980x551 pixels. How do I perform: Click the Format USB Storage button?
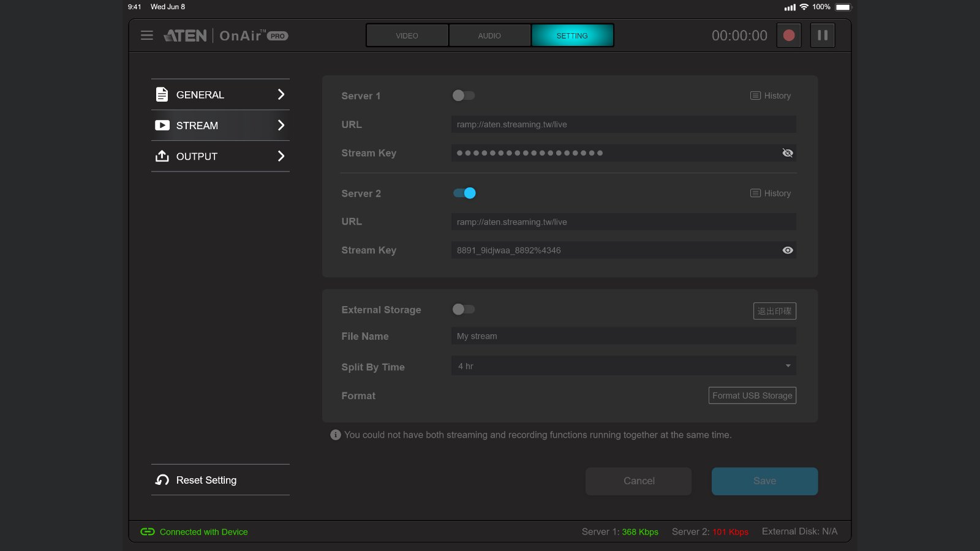(x=752, y=395)
